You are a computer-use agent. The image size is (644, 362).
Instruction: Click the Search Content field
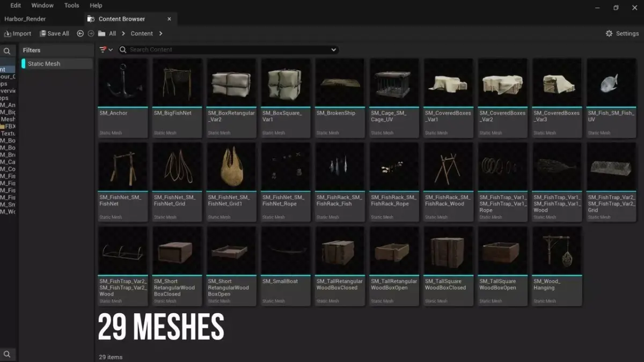click(x=228, y=49)
